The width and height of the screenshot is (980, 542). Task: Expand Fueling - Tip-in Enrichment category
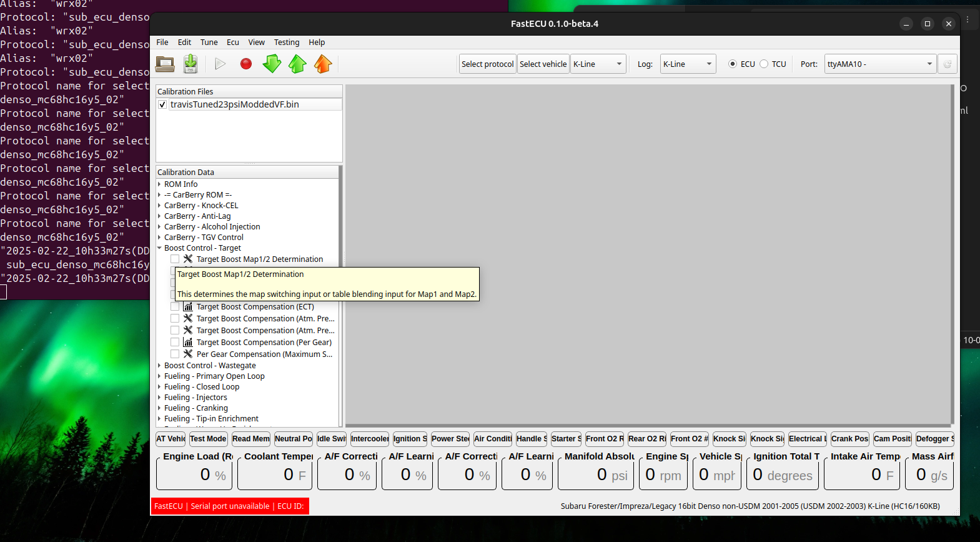click(x=159, y=419)
